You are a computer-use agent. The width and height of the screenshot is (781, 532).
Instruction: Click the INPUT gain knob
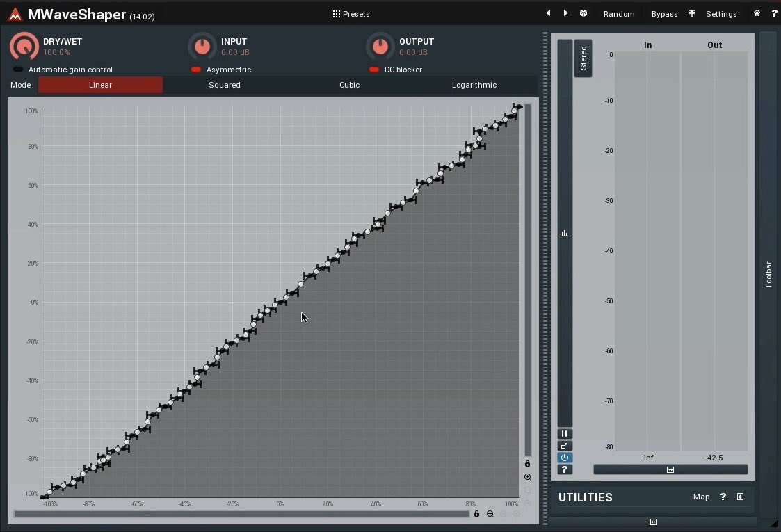(x=202, y=47)
